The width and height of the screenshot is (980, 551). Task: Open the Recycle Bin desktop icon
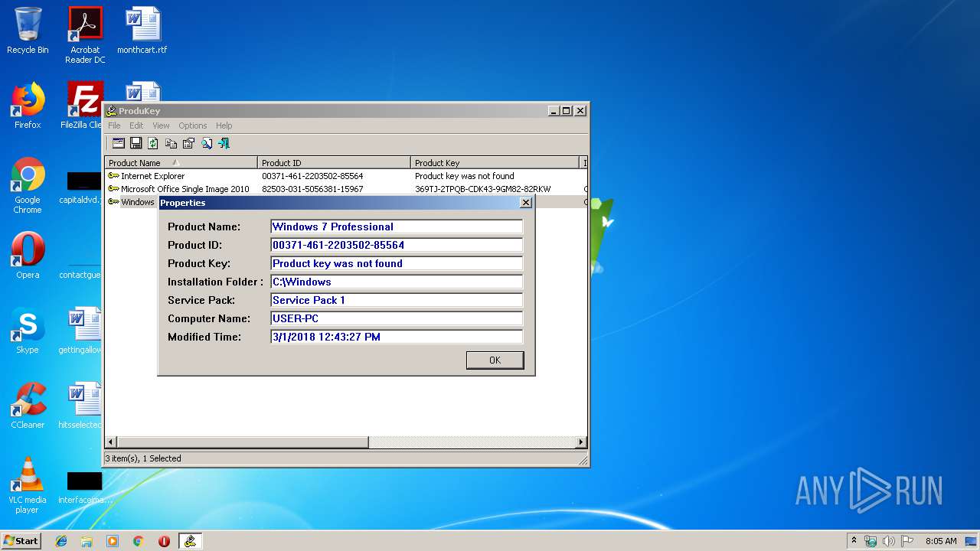(28, 31)
